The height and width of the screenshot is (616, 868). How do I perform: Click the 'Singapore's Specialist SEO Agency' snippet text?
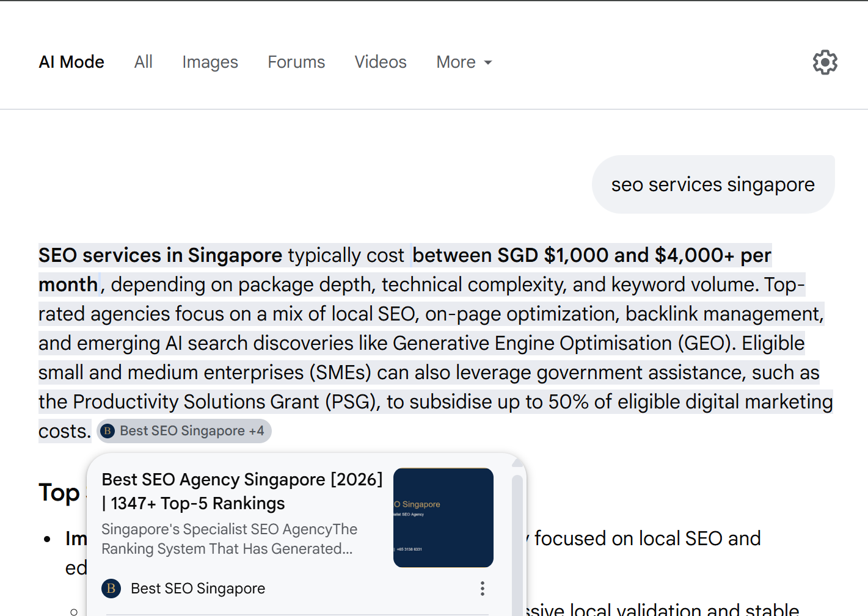coord(229,539)
